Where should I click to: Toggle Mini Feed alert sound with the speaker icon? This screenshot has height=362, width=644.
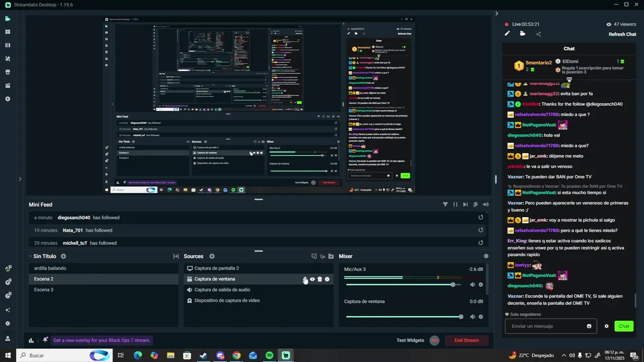coord(486,205)
